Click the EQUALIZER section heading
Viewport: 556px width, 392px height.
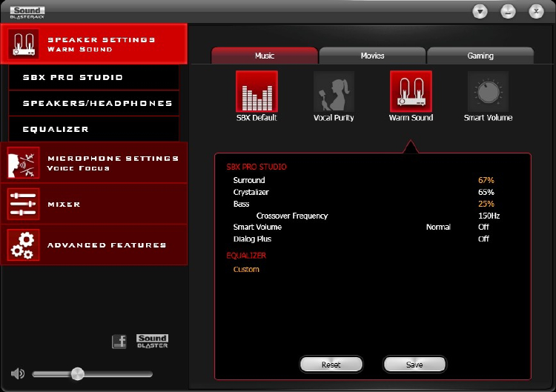[246, 256]
